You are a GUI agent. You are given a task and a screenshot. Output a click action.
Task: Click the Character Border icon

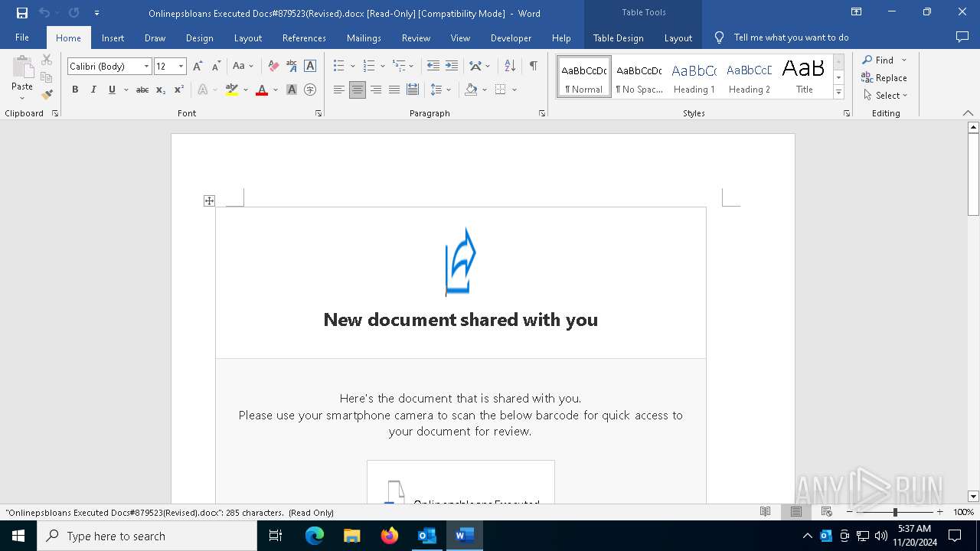click(x=310, y=67)
